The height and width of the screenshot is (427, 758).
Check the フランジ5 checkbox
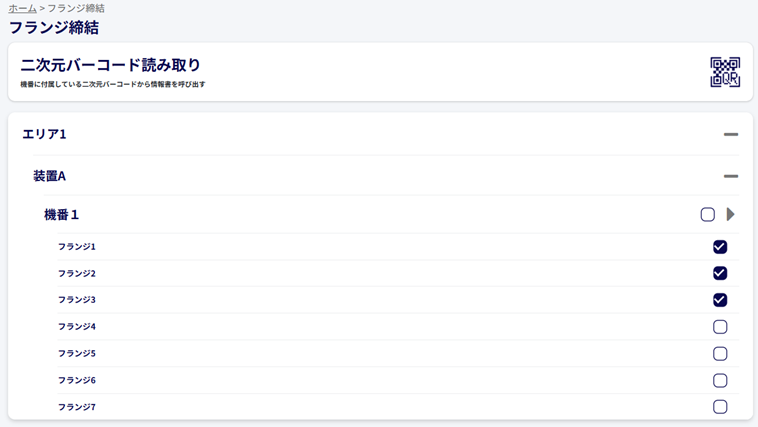click(720, 353)
